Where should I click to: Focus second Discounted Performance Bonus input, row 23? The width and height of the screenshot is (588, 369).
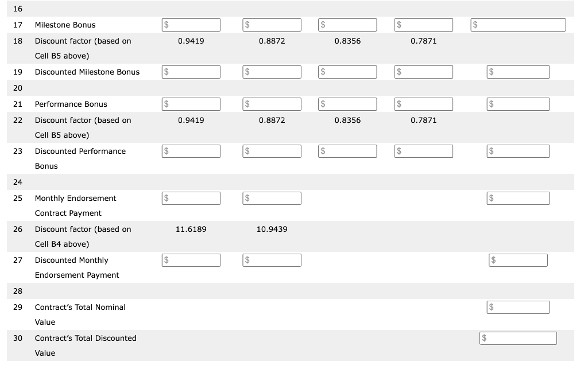pyautogui.click(x=272, y=152)
